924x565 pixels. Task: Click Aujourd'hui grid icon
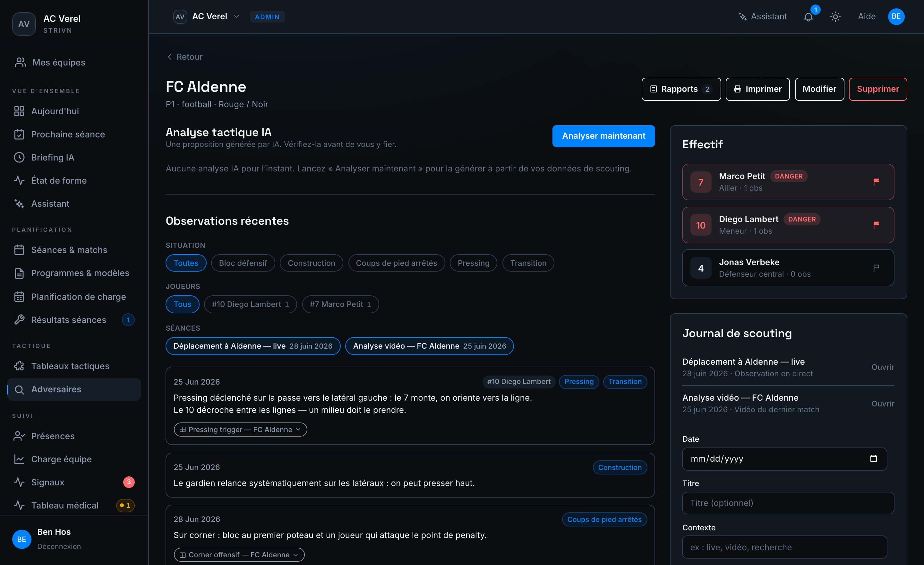19,111
